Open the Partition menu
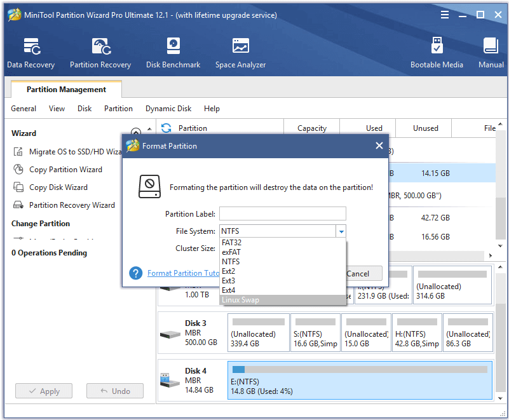This screenshot has height=420, width=509. point(118,109)
